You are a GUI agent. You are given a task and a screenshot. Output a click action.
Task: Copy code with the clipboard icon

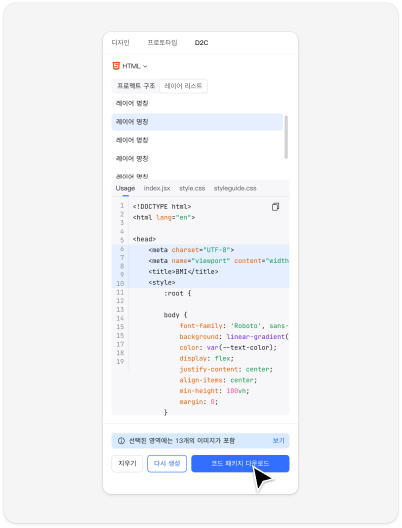[275, 207]
